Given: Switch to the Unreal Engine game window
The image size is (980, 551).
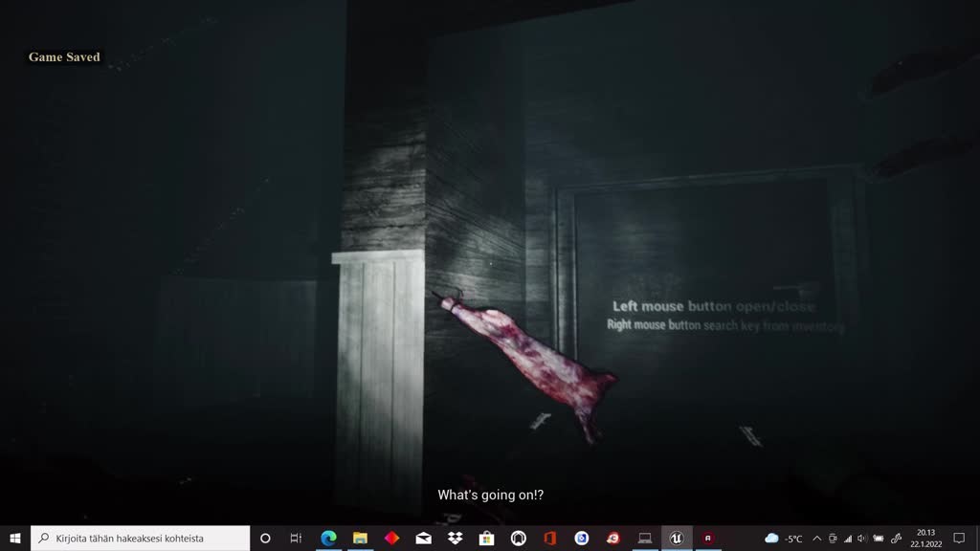Looking at the screenshot, I should [676, 539].
